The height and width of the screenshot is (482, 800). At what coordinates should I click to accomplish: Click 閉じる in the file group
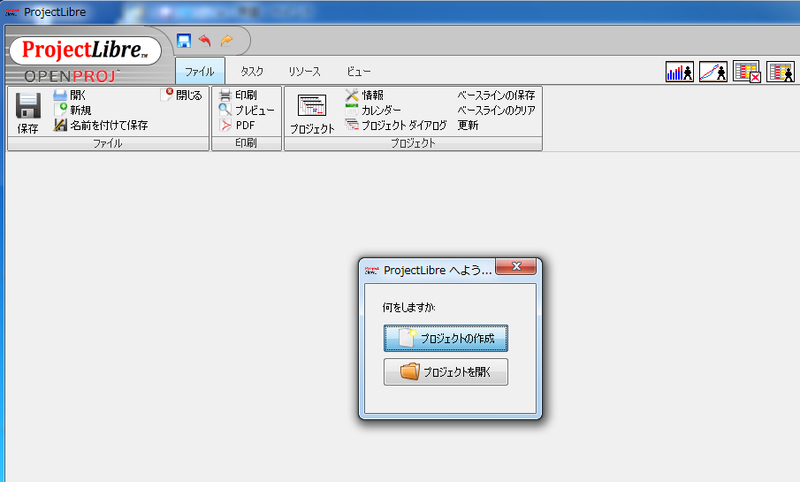pos(182,95)
